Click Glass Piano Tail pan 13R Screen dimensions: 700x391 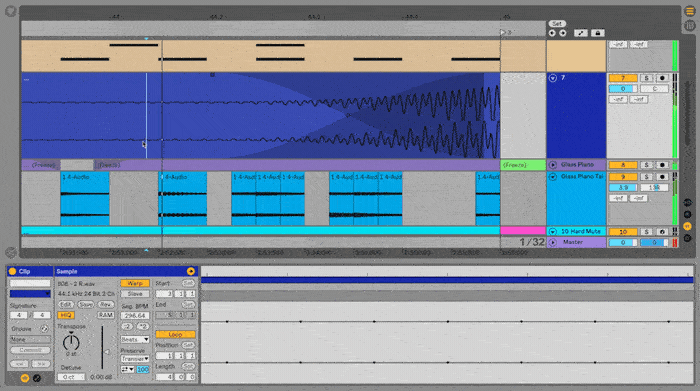click(654, 187)
